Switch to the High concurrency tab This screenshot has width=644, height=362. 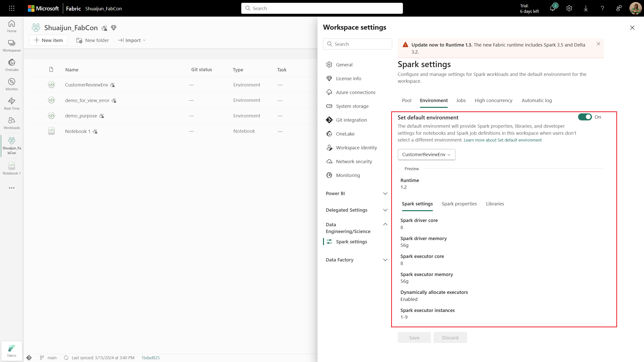click(493, 100)
